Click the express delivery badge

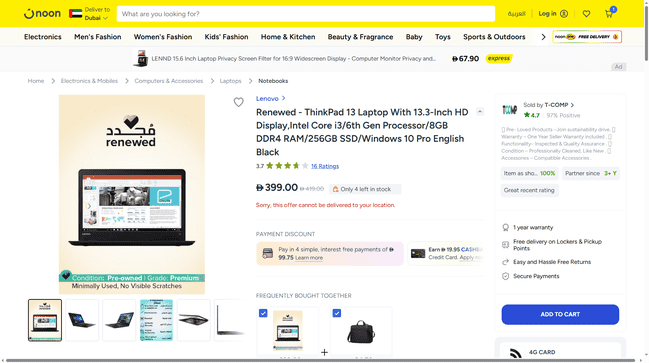[499, 58]
